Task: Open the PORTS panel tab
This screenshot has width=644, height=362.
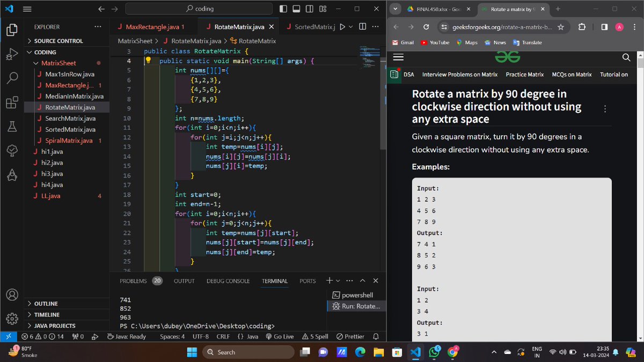Action: [308, 281]
